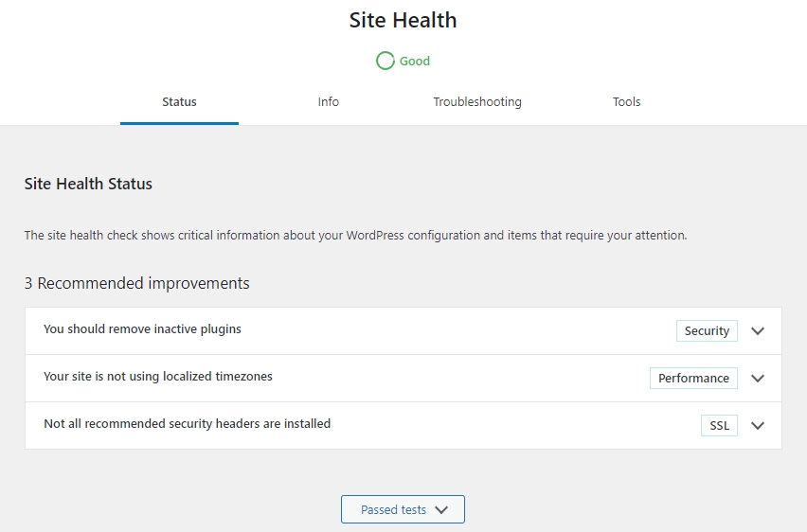Click the Site Health page title

pos(403,20)
